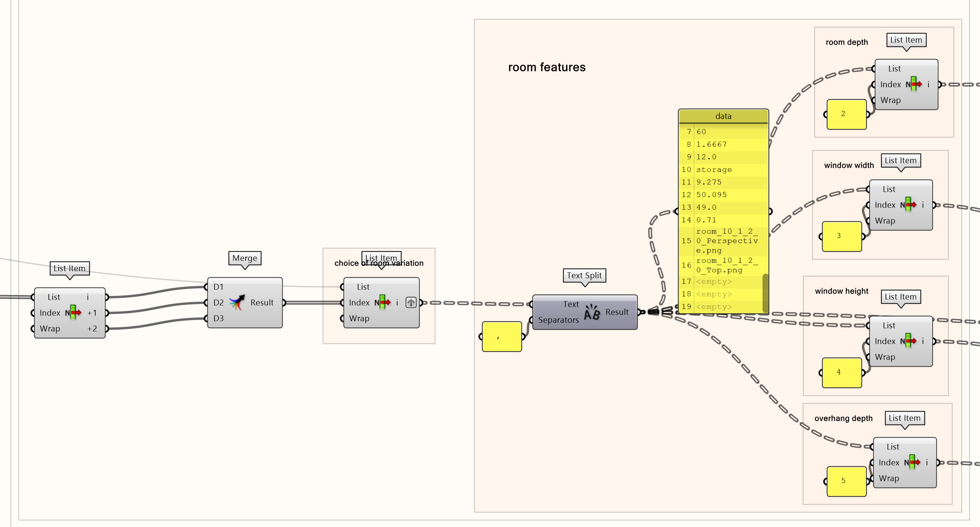The image size is (980, 527).
Task: Click the List Item tag beside overhang depth
Action: click(x=905, y=418)
